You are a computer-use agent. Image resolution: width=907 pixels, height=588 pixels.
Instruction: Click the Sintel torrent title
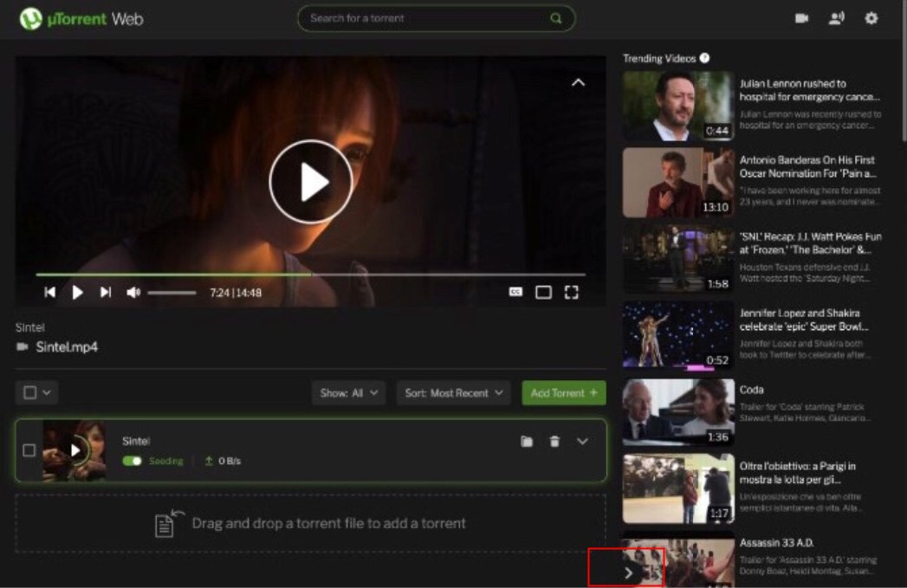136,441
